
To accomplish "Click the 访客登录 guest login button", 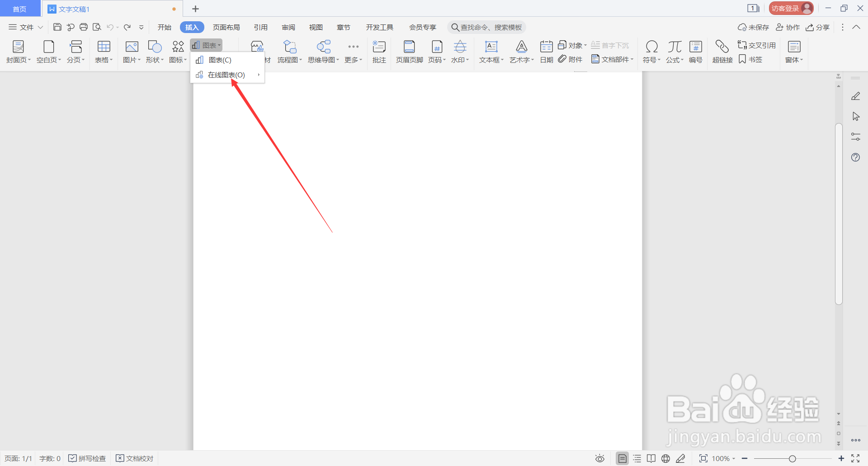I will click(791, 8).
